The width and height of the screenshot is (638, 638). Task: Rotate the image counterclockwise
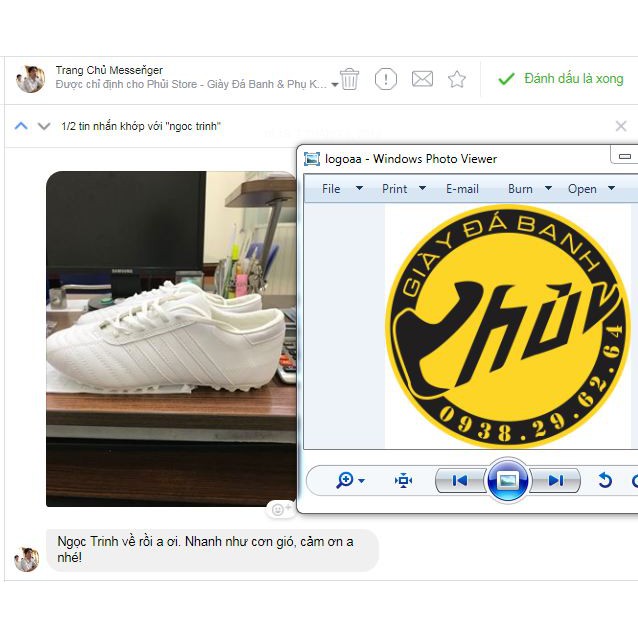(x=604, y=481)
